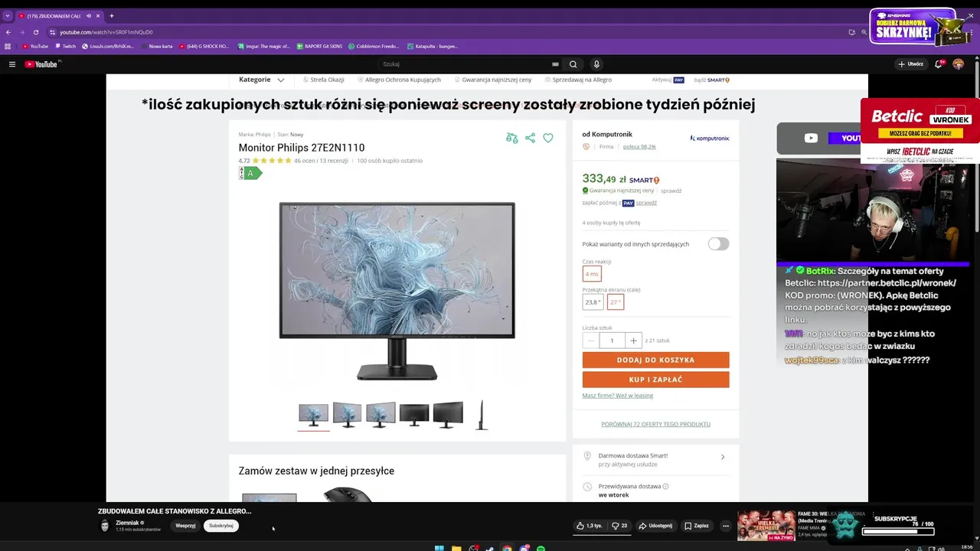Open the Katapulta bookmark
Viewport: 980px width, 551px height.
[433, 46]
